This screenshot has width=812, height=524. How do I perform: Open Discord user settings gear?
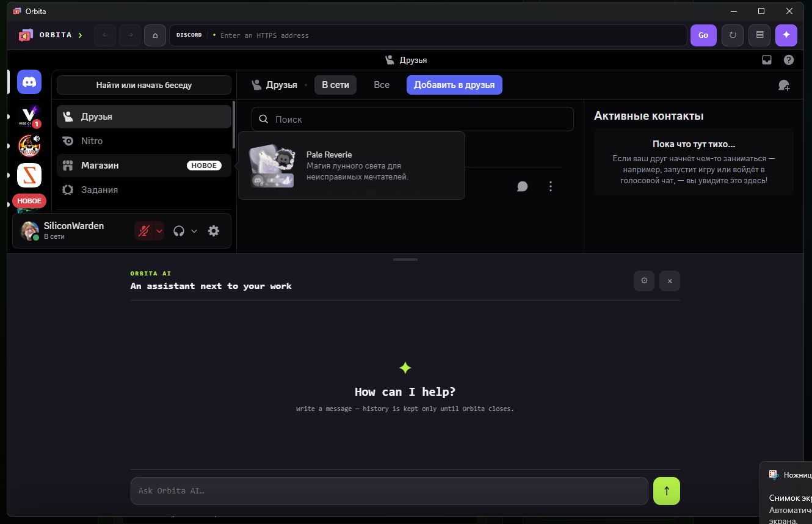[214, 231]
